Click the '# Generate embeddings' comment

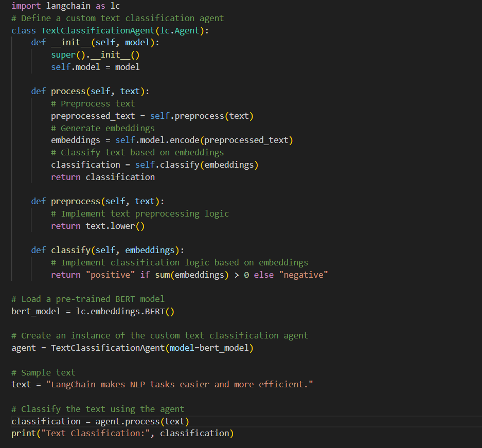(x=102, y=128)
